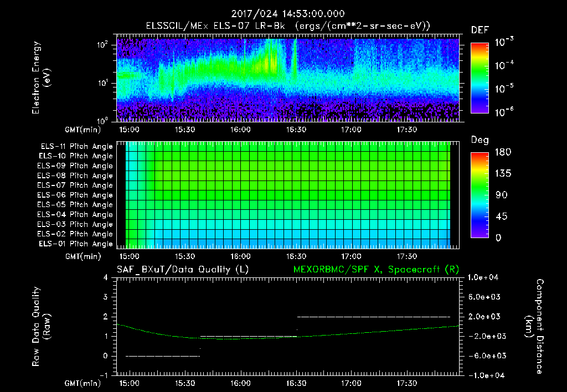The image size is (567, 392).
Task: Click the 180 tick on Deg scale
Action: [503, 152]
